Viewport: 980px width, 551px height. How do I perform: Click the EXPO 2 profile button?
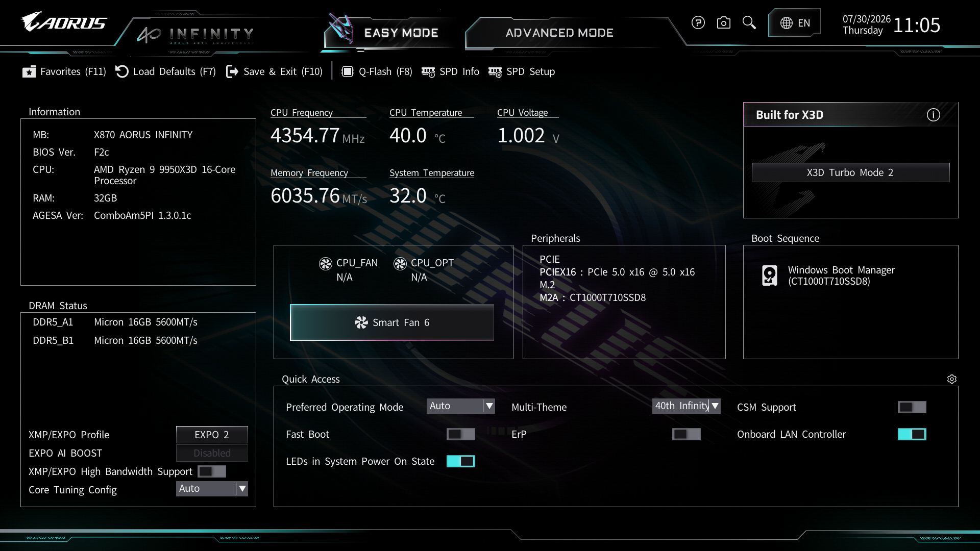tap(212, 435)
